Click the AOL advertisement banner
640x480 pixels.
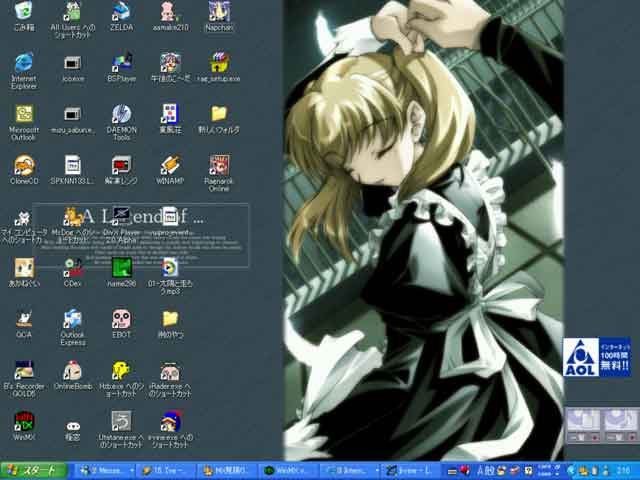tap(596, 356)
